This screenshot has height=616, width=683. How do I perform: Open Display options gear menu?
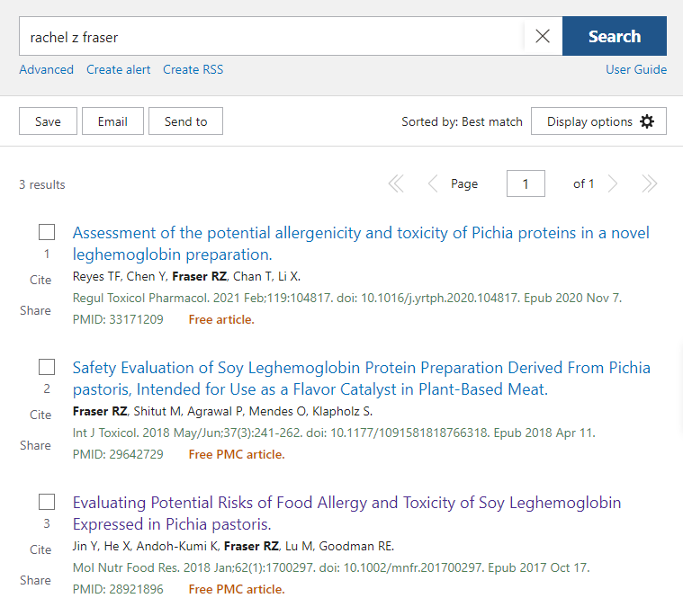coord(598,121)
